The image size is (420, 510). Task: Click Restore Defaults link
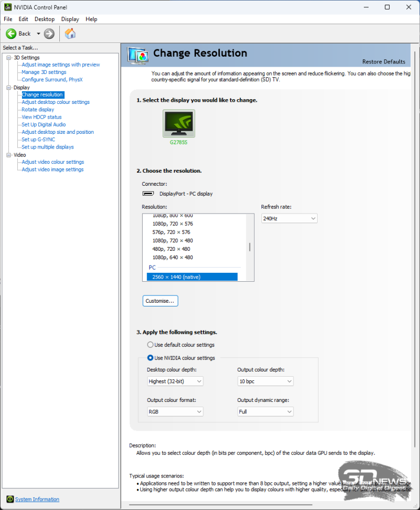coord(383,61)
